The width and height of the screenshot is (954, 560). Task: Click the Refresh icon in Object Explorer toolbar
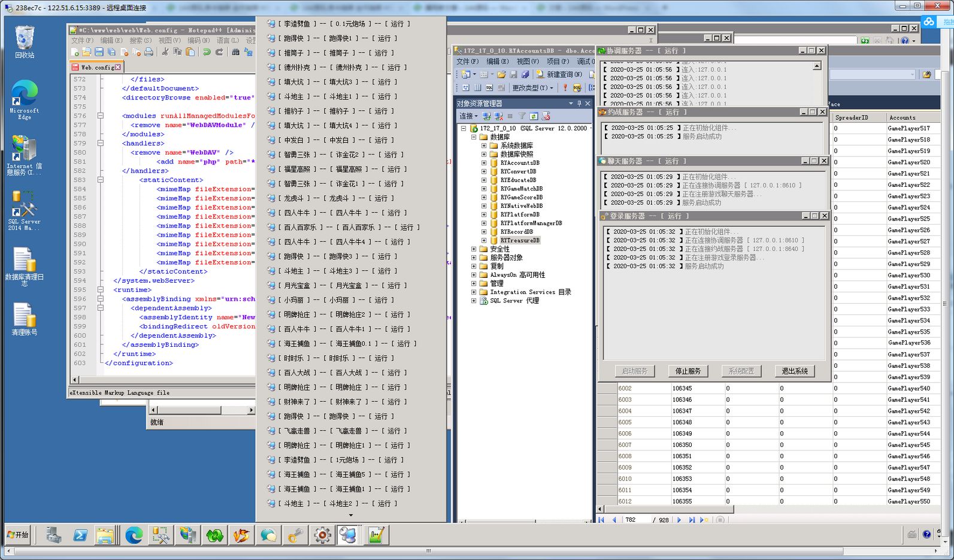[x=534, y=116]
